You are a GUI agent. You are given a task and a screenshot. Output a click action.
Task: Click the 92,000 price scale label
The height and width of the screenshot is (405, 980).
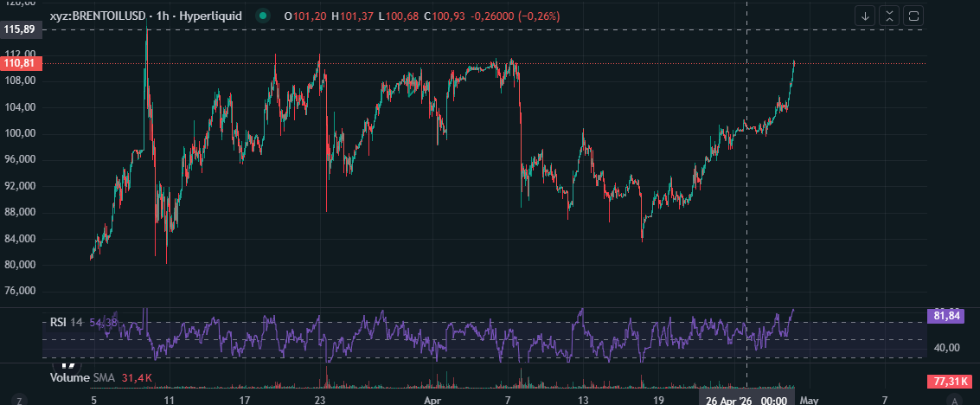pos(19,186)
